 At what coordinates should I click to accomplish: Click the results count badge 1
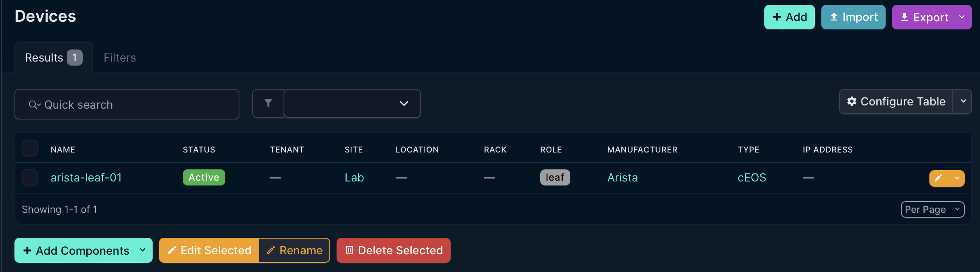pos(75,58)
